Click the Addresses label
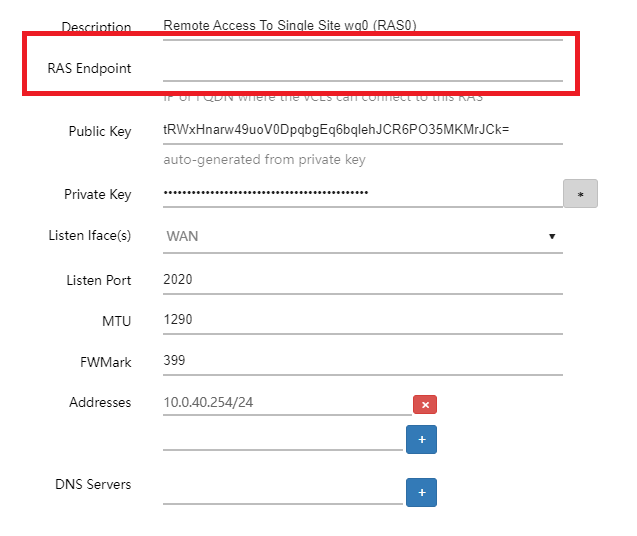637x536 pixels. coord(100,402)
